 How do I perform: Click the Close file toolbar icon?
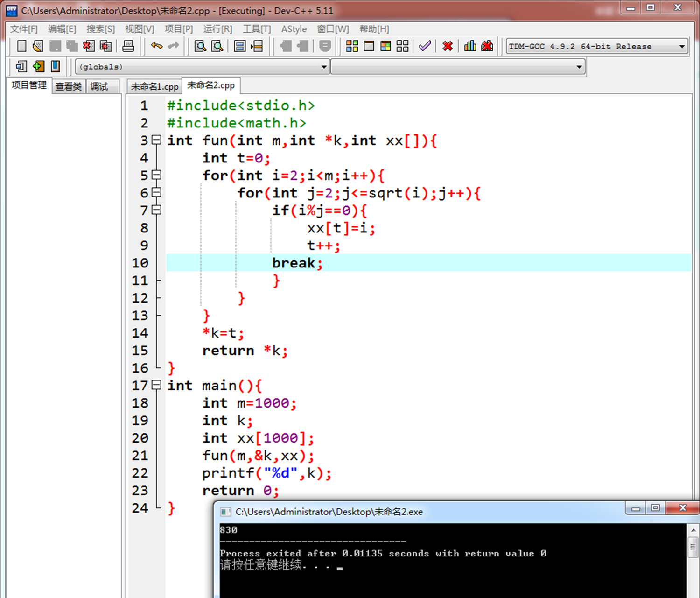click(x=89, y=46)
